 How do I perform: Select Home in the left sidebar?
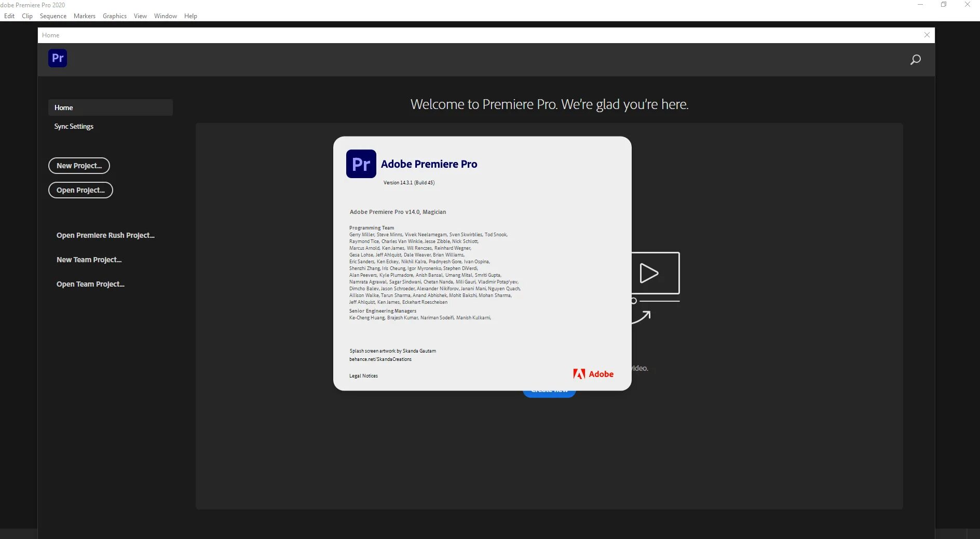pyautogui.click(x=63, y=107)
